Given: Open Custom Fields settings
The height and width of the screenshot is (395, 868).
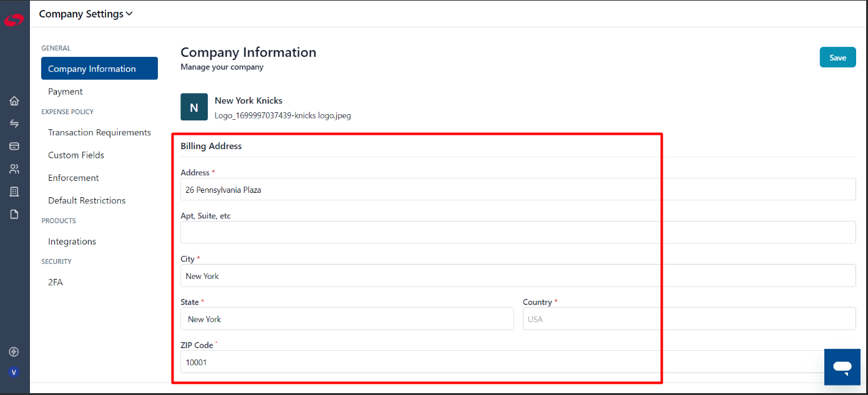Looking at the screenshot, I should pos(76,155).
